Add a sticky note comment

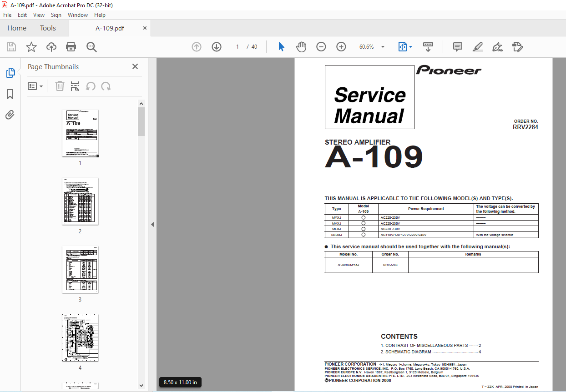tap(458, 47)
